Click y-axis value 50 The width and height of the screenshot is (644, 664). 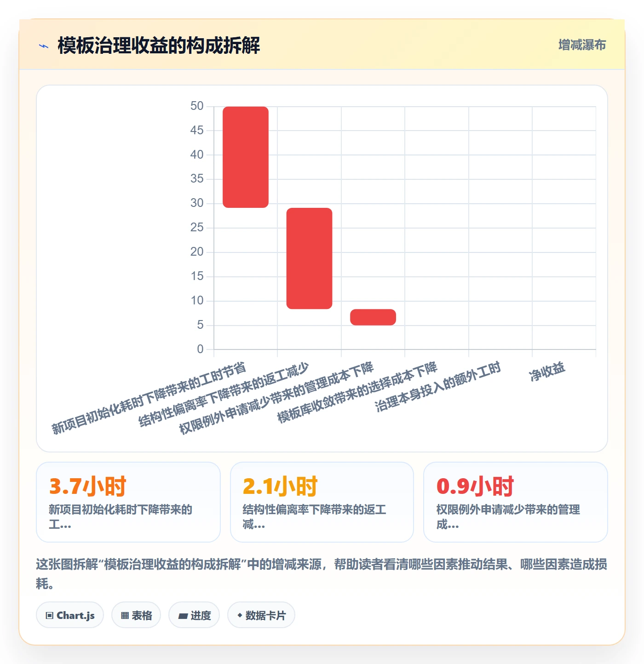(197, 106)
